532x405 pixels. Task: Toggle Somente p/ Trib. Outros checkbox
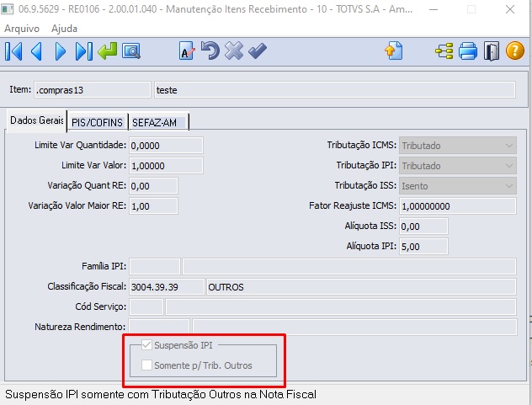tap(146, 365)
